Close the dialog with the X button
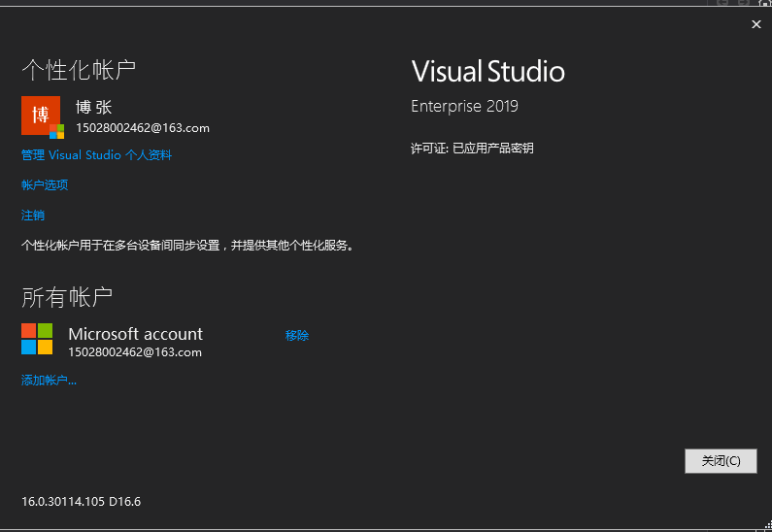 tap(756, 24)
